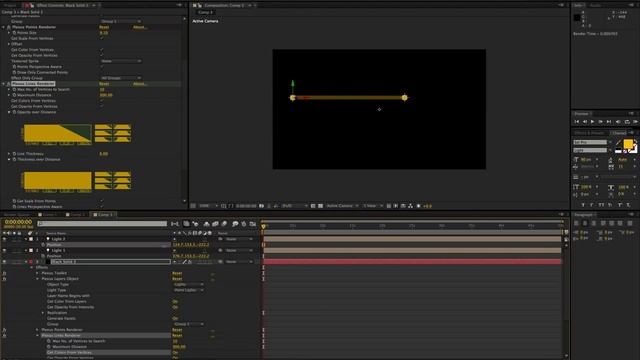Toggle the audio mute icon in Preview panel
Viewport: 640px width, 360px height.
coord(618,122)
